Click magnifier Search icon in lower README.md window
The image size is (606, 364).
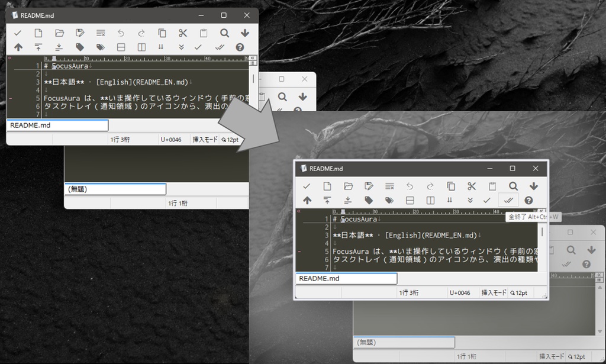(x=513, y=186)
